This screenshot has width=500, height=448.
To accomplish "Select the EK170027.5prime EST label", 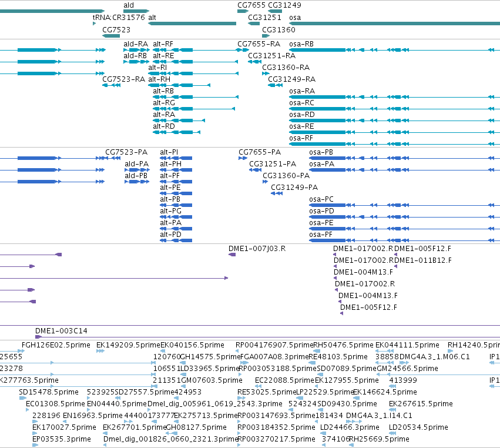I will [x=65, y=427].
